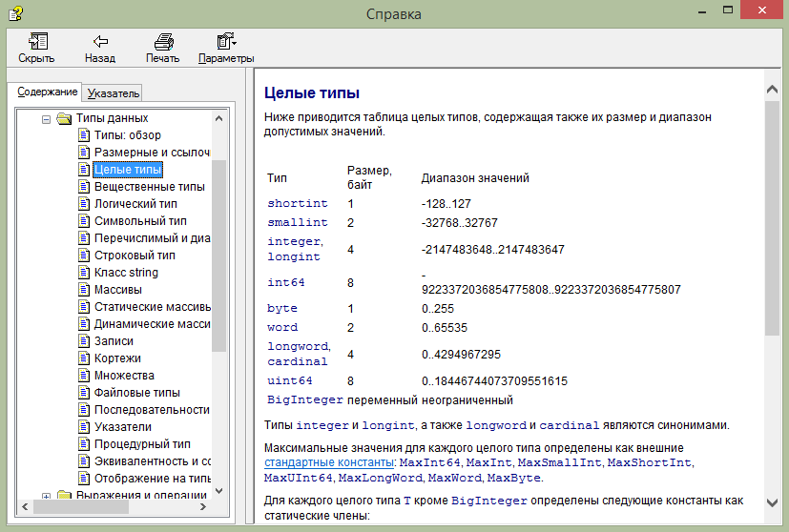
Task: Click the page icon beside Массивы
Action: coord(84,289)
